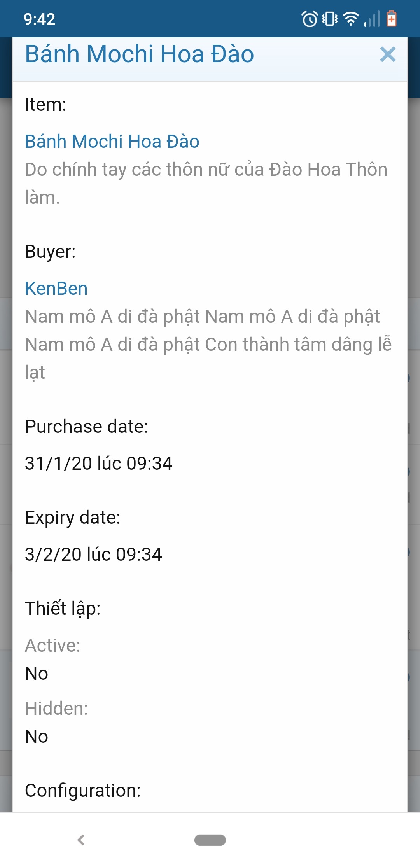The height and width of the screenshot is (868, 420).
Task: Tap the Configuration section label
Action: pyautogui.click(x=83, y=790)
